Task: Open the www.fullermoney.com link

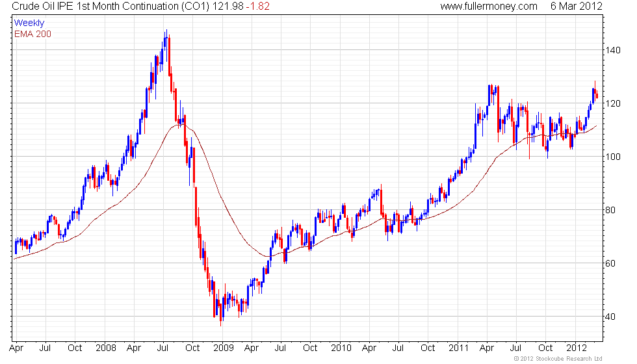Action: (x=489, y=6)
